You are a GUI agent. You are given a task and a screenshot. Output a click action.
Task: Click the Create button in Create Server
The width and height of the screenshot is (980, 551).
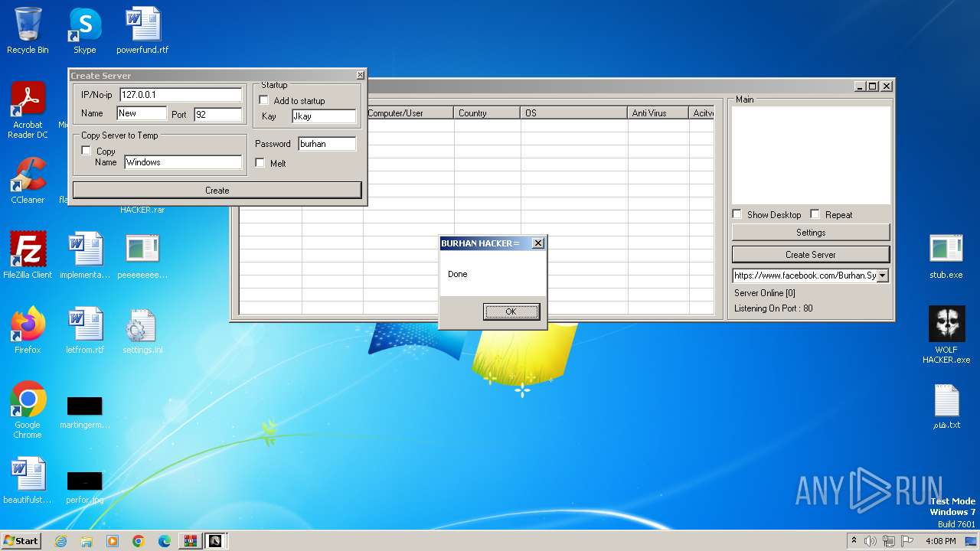pos(217,190)
